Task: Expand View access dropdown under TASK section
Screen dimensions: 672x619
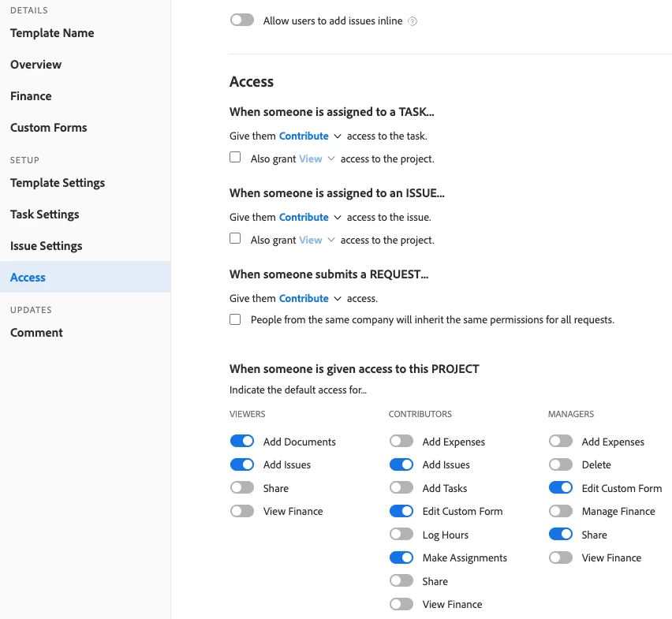Action: coord(317,158)
